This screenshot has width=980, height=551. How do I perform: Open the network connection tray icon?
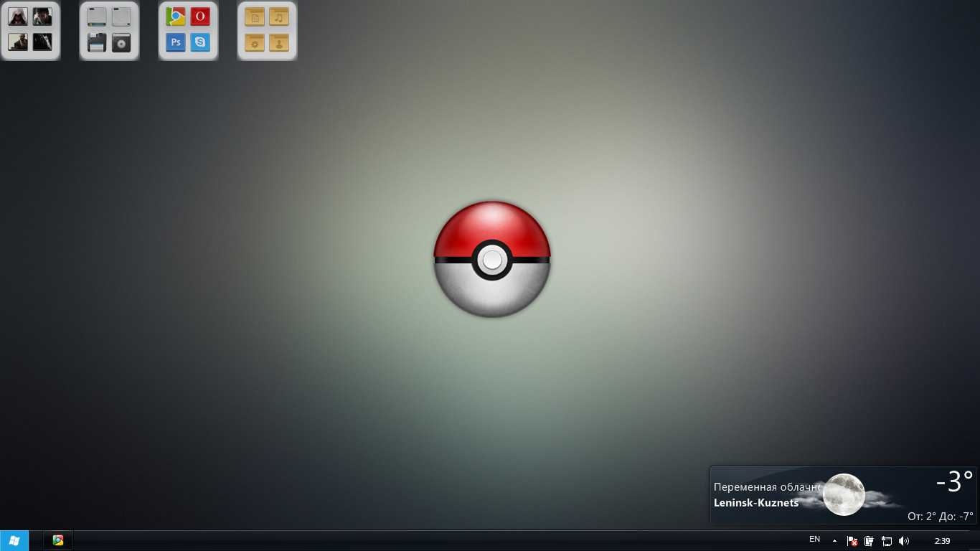pos(887,541)
